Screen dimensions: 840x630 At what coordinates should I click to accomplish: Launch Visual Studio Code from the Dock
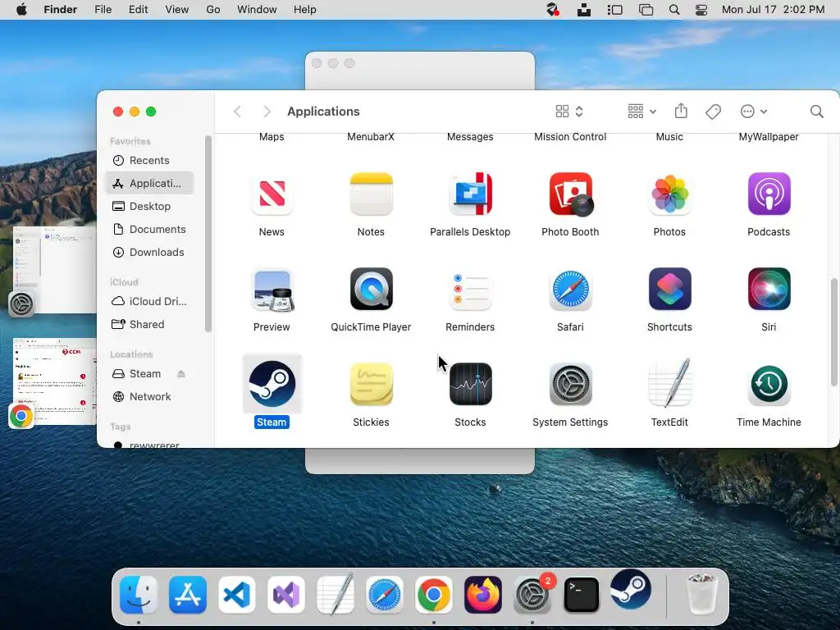(x=237, y=594)
